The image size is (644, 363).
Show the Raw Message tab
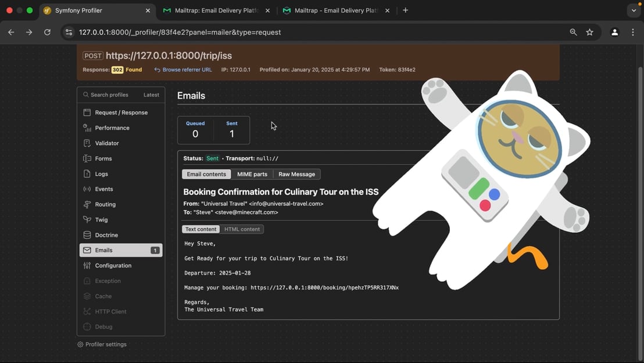click(296, 175)
